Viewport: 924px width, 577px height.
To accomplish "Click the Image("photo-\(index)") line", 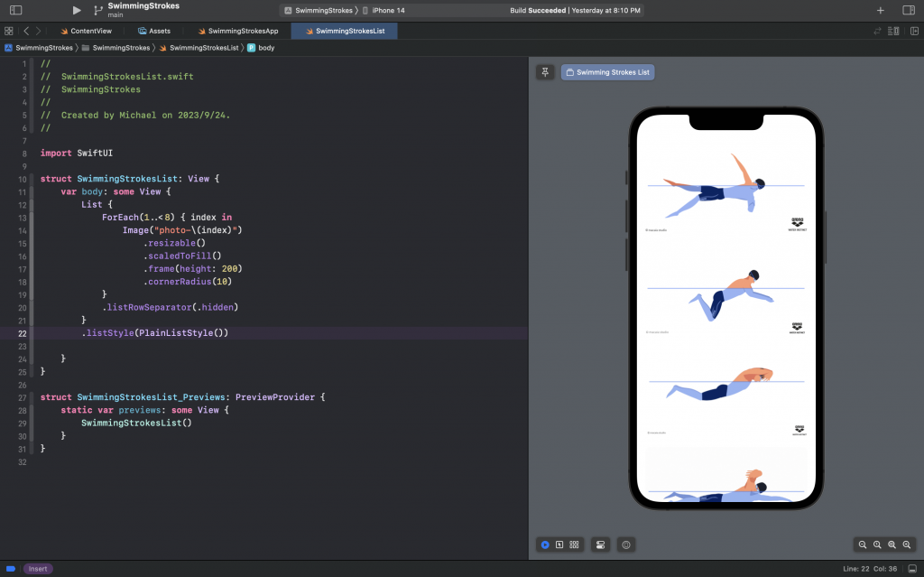I will click(x=182, y=230).
